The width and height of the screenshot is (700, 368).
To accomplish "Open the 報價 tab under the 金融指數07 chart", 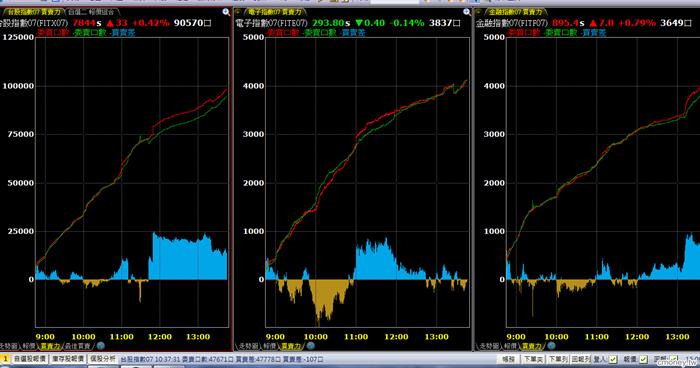I will coord(510,346).
